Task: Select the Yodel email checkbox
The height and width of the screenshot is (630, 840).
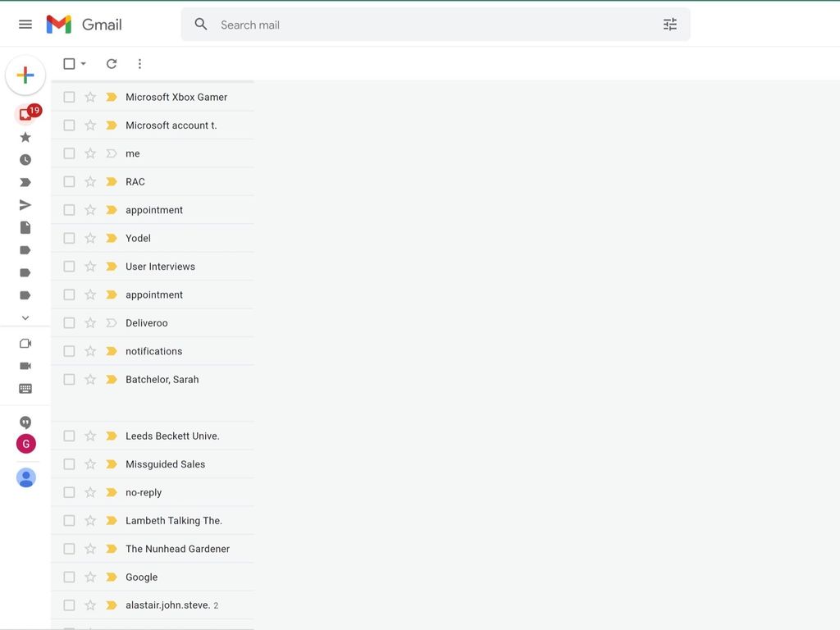Action: 69,238
